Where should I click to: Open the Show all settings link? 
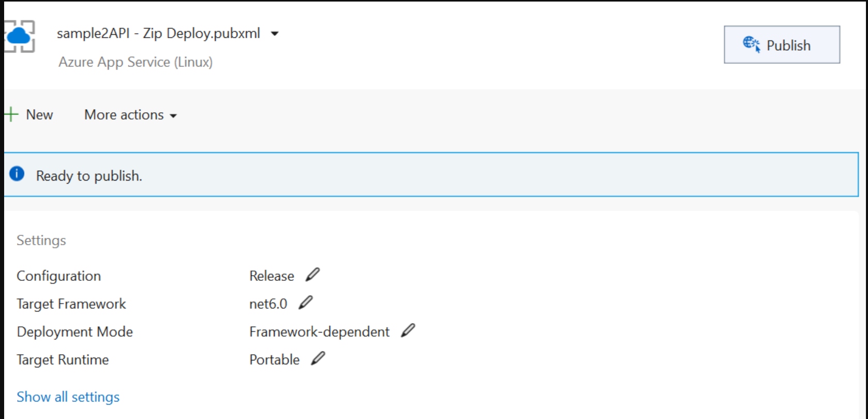pos(68,397)
